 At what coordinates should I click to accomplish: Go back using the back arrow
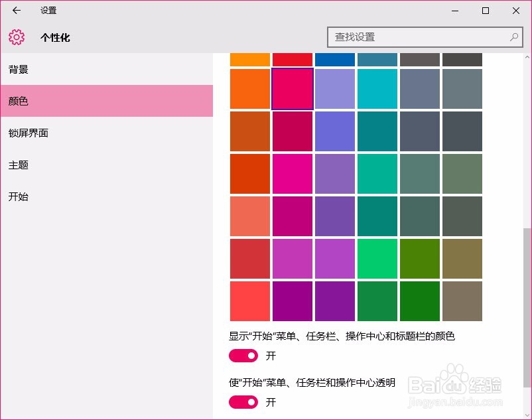[x=17, y=11]
